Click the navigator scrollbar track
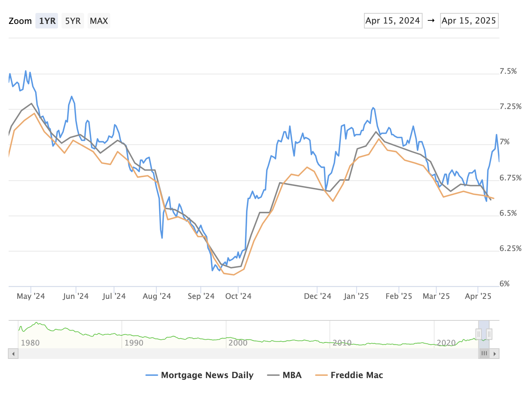This screenshot has height=393, width=532. click(x=248, y=354)
